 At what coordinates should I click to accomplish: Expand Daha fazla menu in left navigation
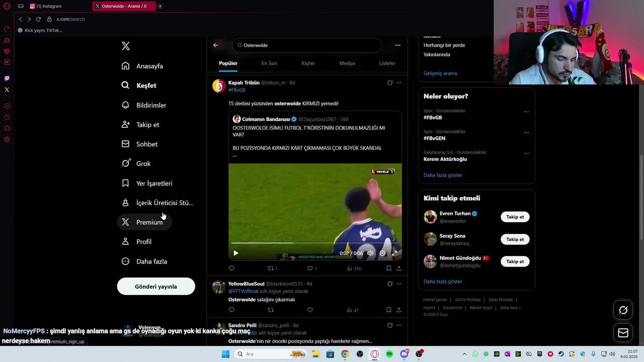coord(145,261)
